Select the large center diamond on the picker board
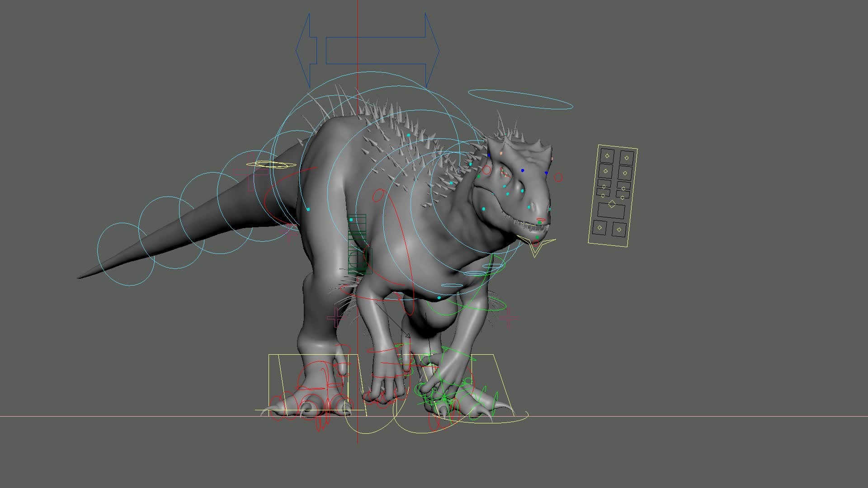868x488 pixels. coord(612,204)
